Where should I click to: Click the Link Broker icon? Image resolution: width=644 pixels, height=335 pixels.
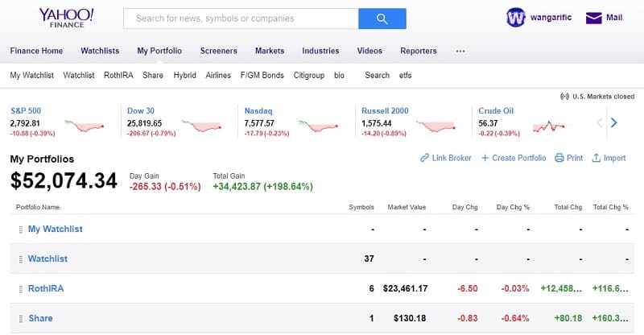coord(424,158)
